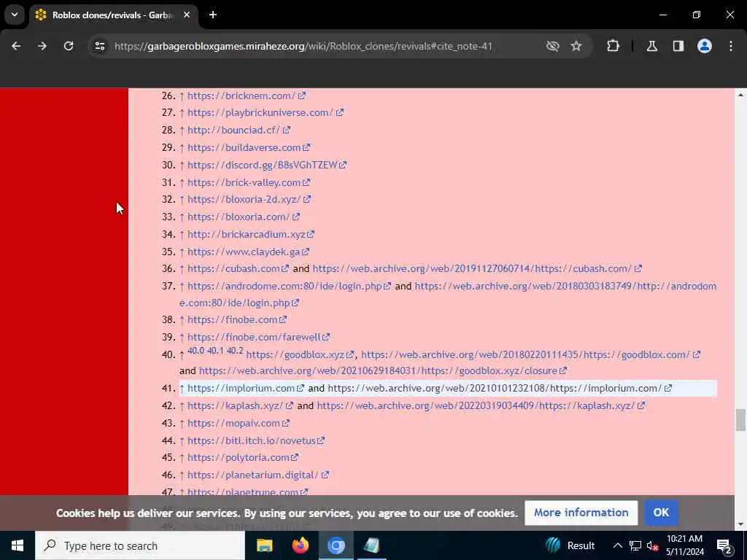Click external link icon after finobe.com

click(x=283, y=320)
